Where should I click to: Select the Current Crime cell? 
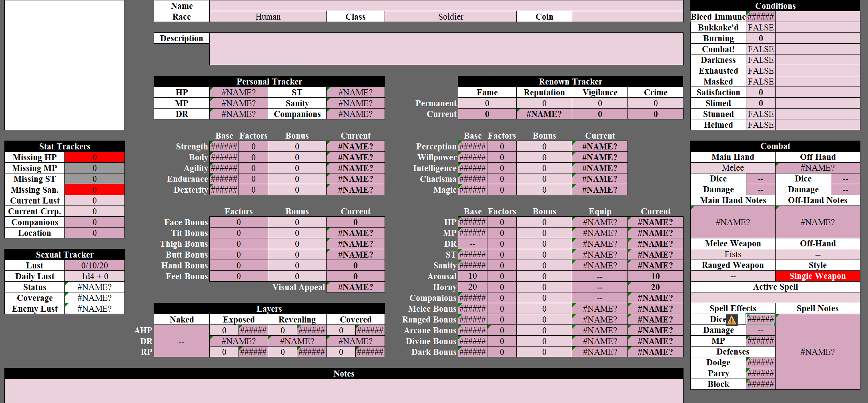pos(656,114)
